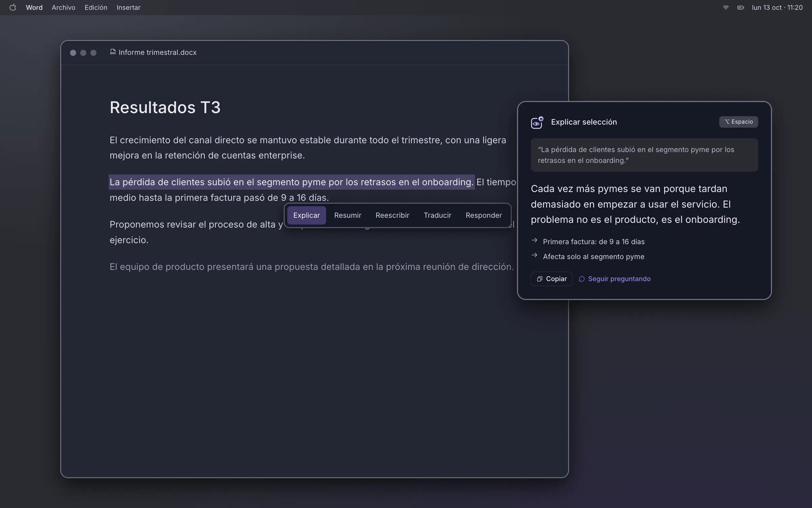812x508 pixels.
Task: Click the Seguir preguntando link
Action: pos(615,279)
